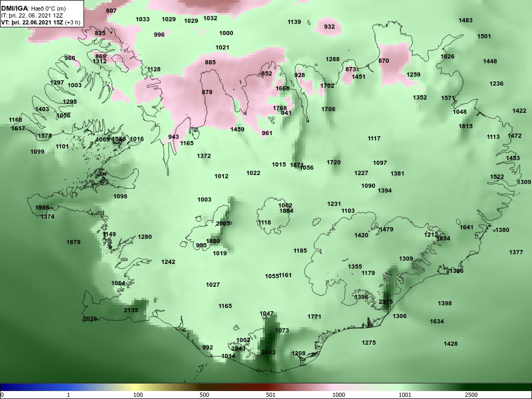Click the 1459 value label

point(237,129)
